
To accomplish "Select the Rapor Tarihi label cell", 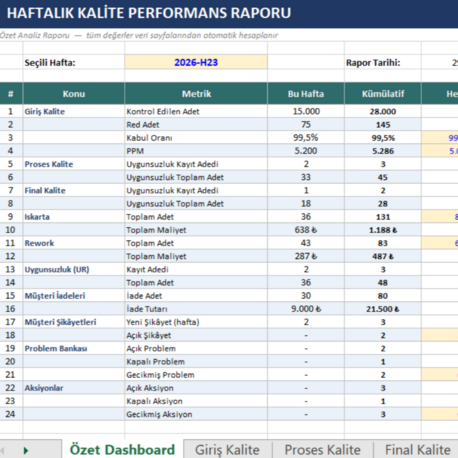I will tap(383, 62).
